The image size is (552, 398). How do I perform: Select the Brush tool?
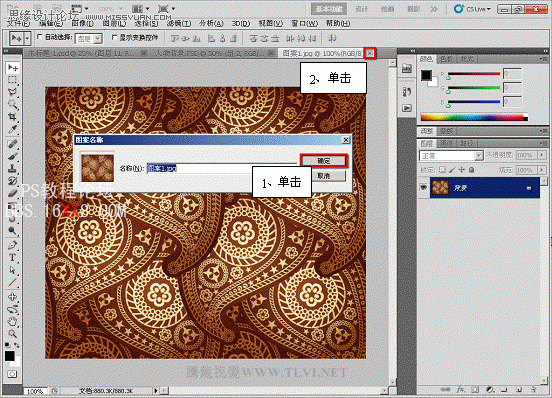[x=13, y=156]
